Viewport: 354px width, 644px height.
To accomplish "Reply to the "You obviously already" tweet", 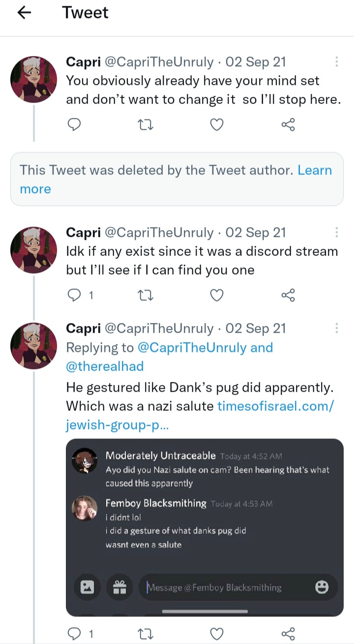I will pyautogui.click(x=74, y=125).
